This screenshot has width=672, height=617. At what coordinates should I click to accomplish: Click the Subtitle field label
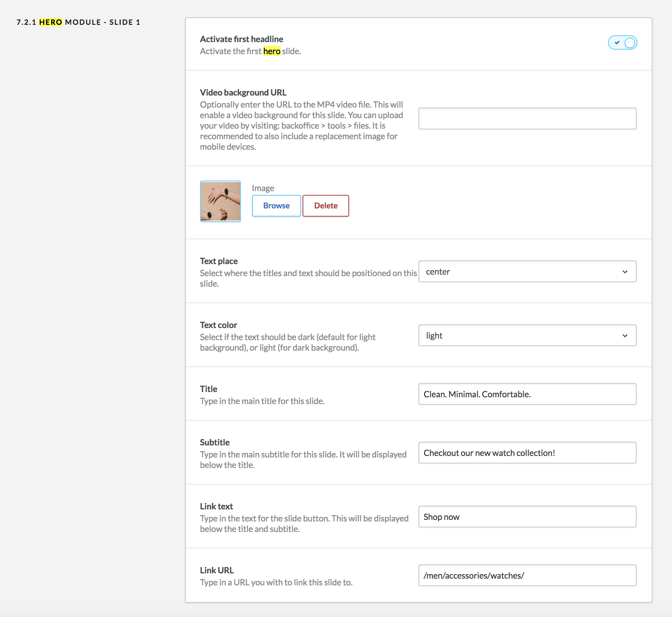click(x=214, y=442)
